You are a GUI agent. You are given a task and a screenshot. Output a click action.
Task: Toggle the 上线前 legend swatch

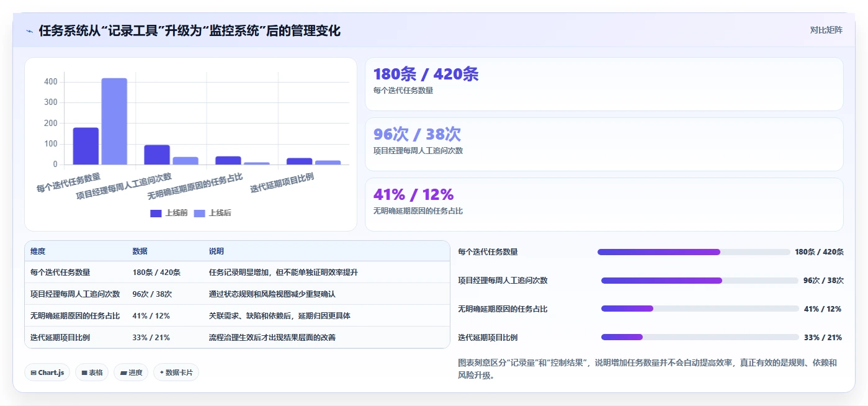pyautogui.click(x=156, y=213)
